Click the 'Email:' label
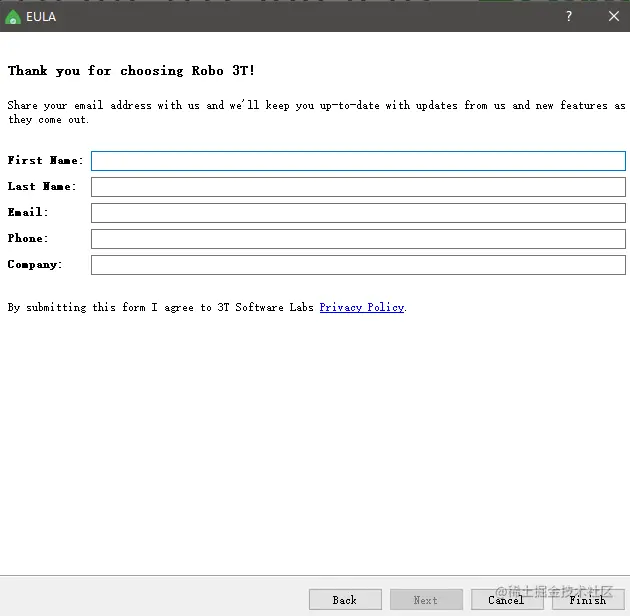Image resolution: width=630 pixels, height=616 pixels. 28,212
